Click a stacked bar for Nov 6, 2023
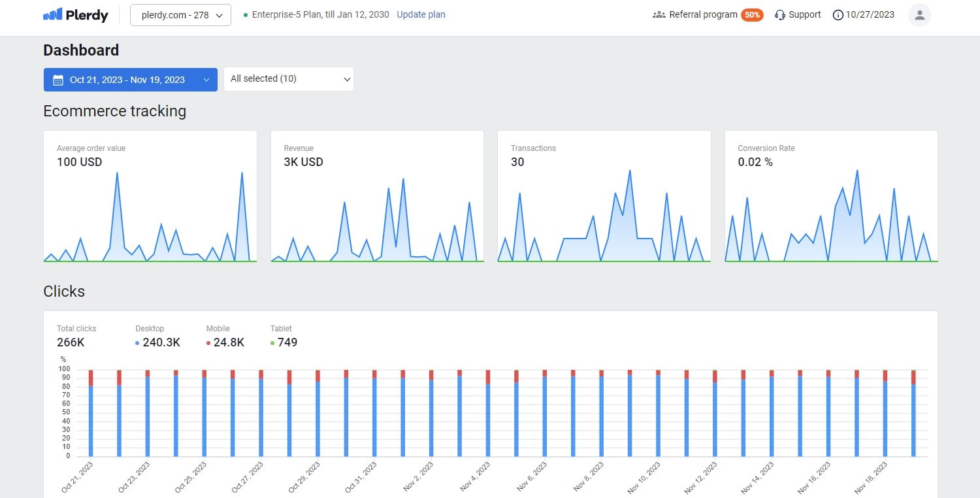 (x=544, y=412)
